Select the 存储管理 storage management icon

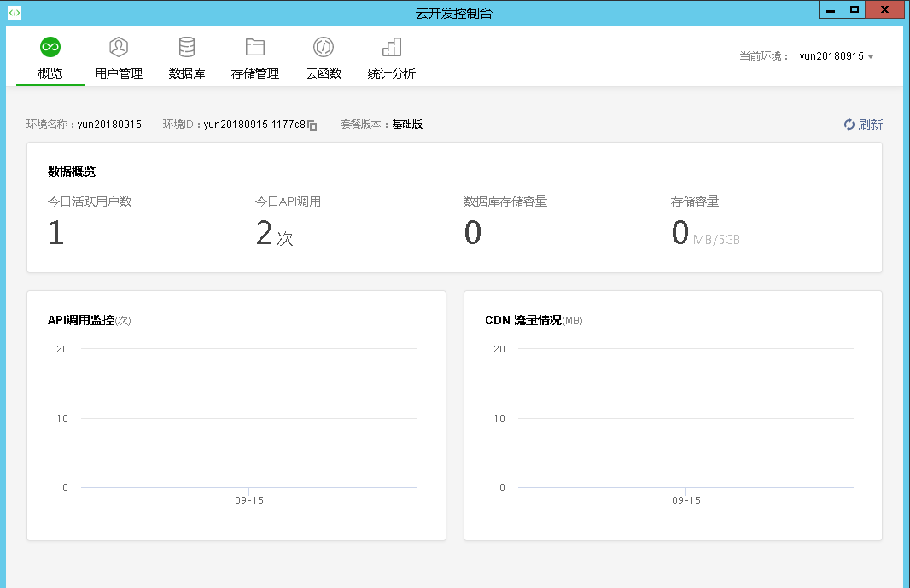point(255,47)
